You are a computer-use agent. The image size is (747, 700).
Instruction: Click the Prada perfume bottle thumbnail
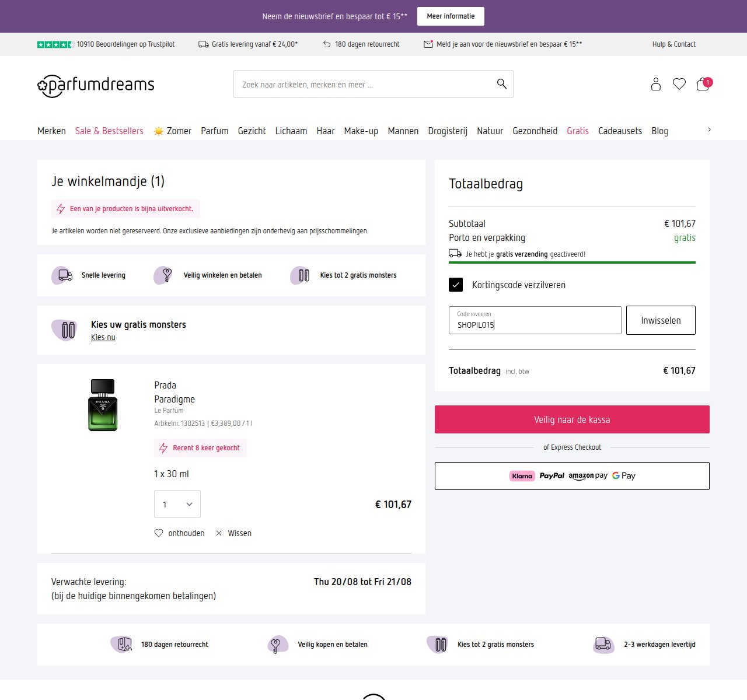[x=103, y=405]
